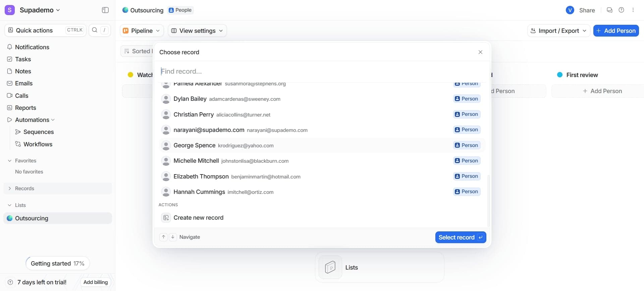
Task: Open the three-dot more options menu
Action: 633,10
